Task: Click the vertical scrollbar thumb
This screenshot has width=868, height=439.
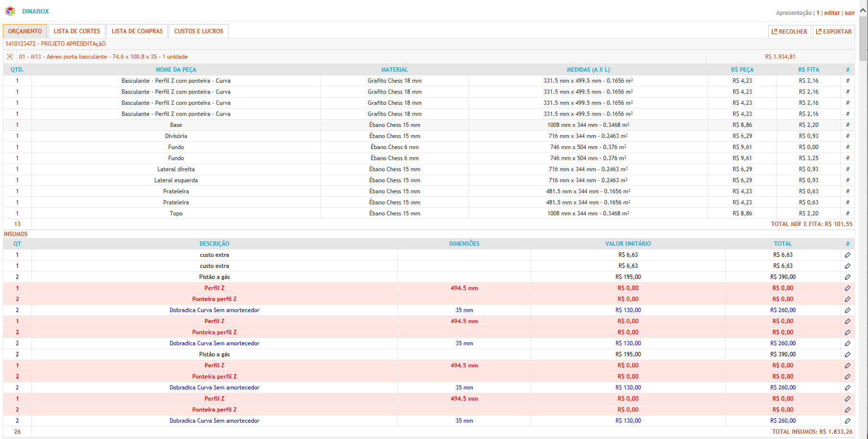Action: pos(863,38)
